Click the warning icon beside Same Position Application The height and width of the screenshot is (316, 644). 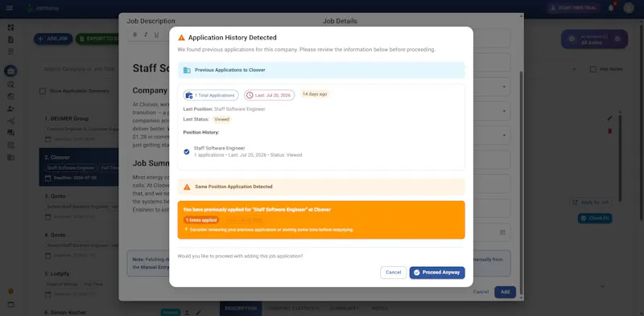coord(187,187)
